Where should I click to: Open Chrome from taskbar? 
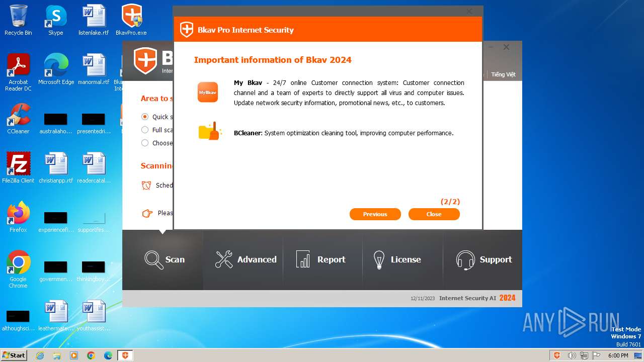91,355
